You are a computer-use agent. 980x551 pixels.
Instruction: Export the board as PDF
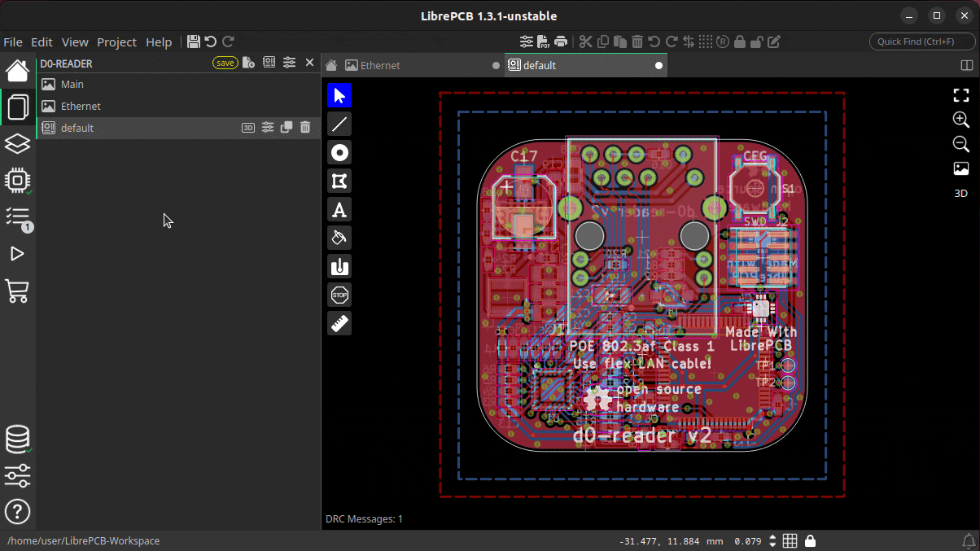click(544, 42)
